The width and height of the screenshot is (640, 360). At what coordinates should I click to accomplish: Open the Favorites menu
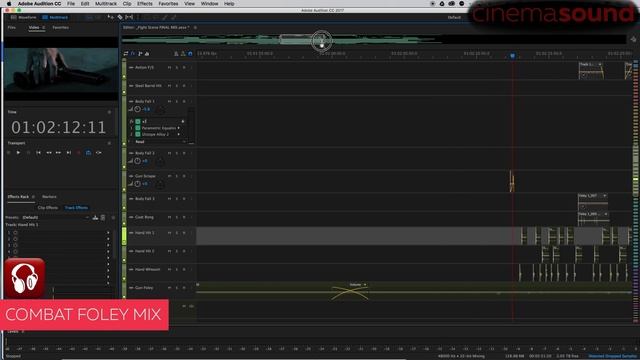point(168,4)
